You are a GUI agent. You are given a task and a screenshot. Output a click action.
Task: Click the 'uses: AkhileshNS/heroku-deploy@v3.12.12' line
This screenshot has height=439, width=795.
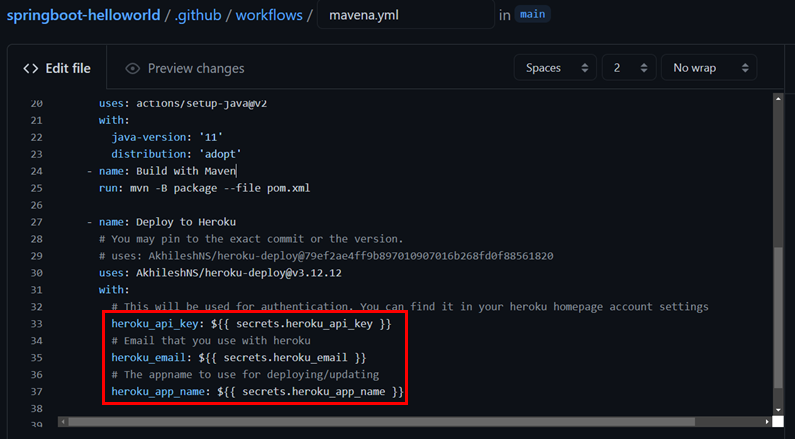pos(220,273)
